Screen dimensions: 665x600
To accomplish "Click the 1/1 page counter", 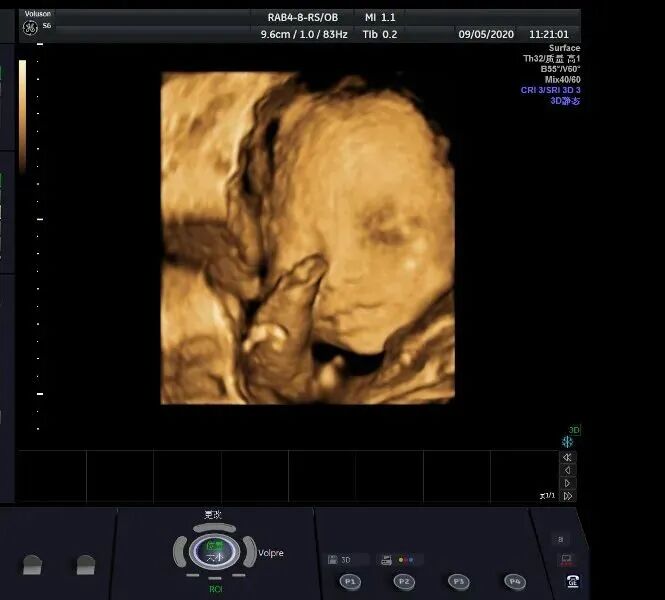I will 548,495.
